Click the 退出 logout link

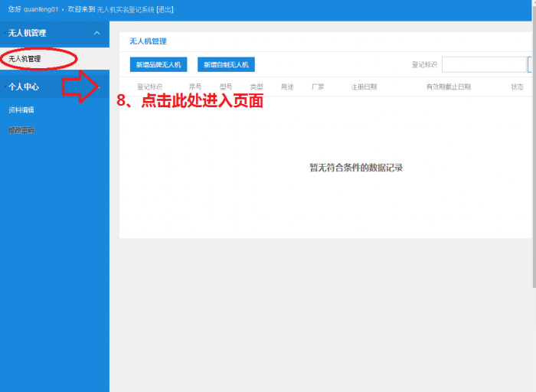pos(165,9)
